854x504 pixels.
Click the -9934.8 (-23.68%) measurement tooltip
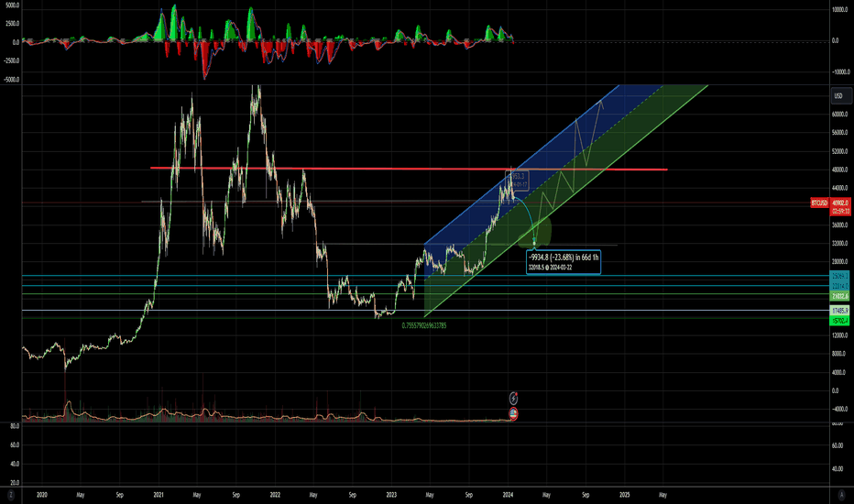click(564, 262)
